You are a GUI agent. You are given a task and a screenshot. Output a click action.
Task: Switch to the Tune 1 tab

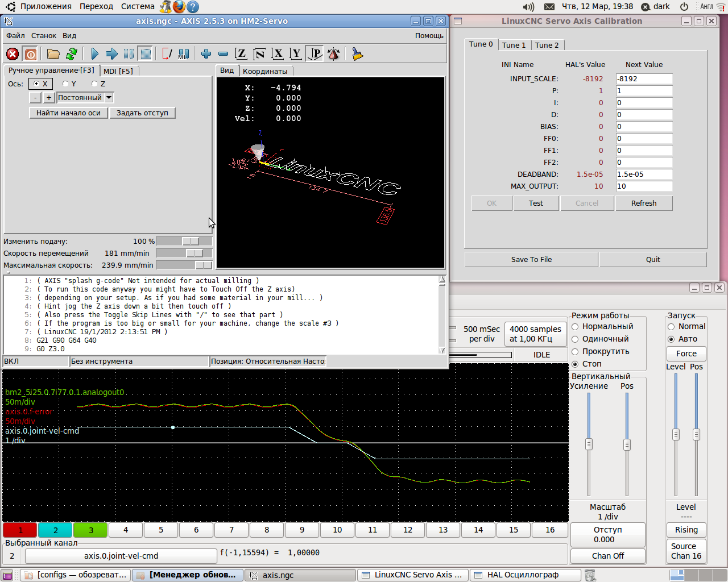pyautogui.click(x=514, y=45)
